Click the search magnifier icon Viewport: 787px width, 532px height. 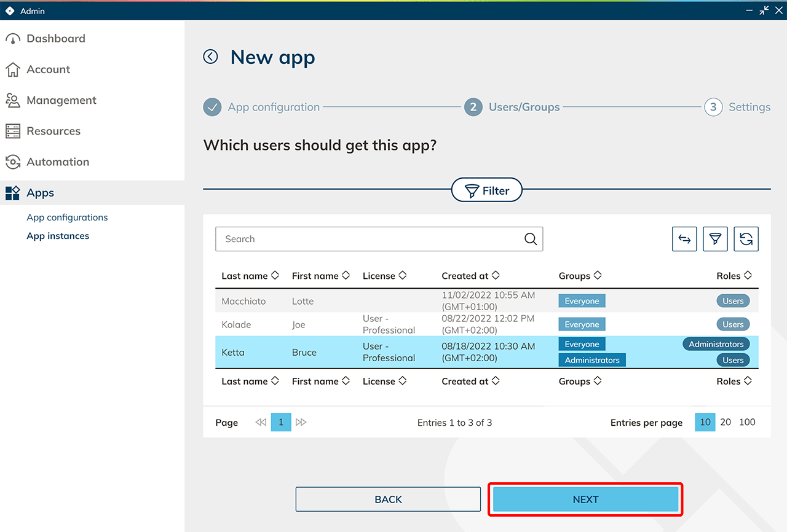[530, 240]
